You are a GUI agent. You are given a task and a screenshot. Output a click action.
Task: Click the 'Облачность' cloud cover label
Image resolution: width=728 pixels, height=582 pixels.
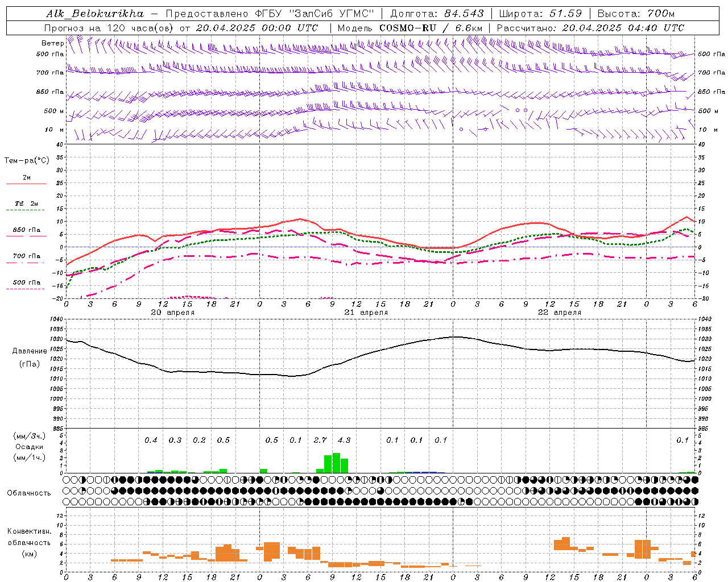coord(29,493)
